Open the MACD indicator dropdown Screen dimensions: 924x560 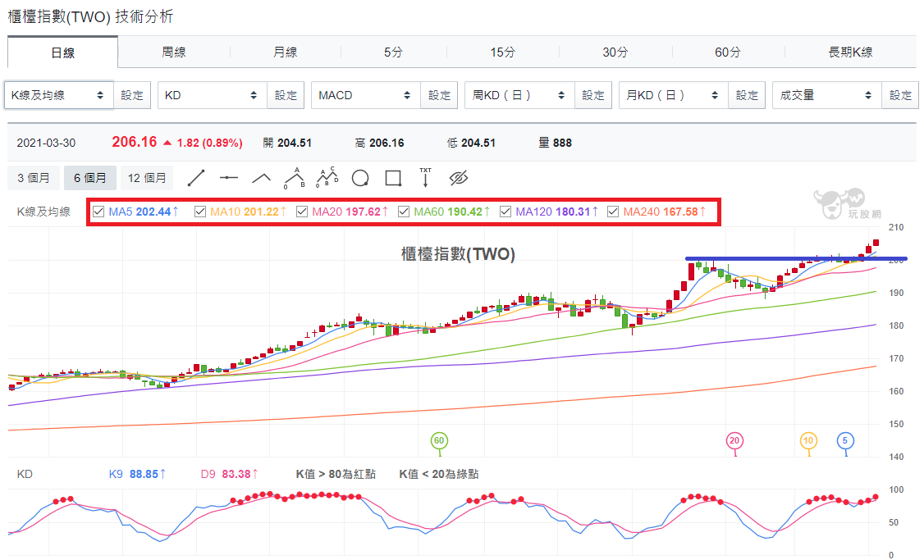(x=366, y=95)
